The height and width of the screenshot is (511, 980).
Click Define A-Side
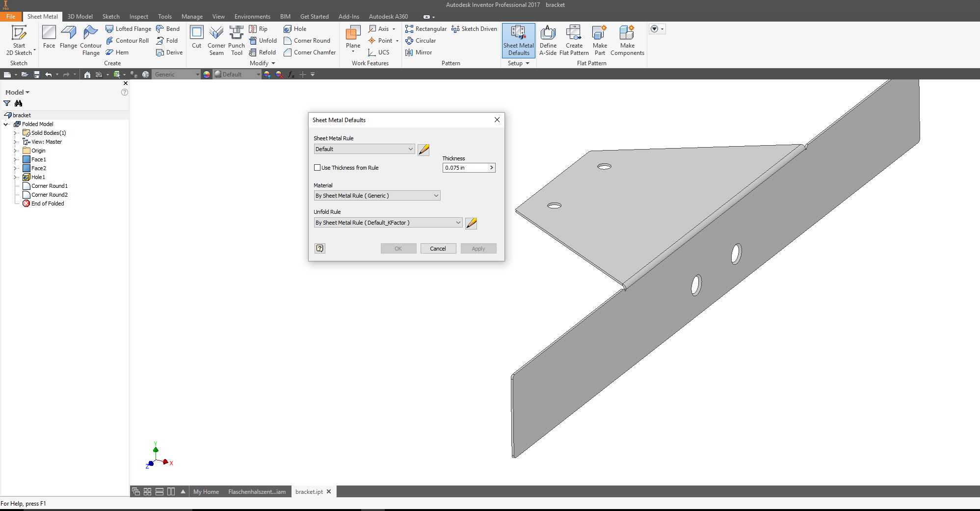pyautogui.click(x=548, y=40)
